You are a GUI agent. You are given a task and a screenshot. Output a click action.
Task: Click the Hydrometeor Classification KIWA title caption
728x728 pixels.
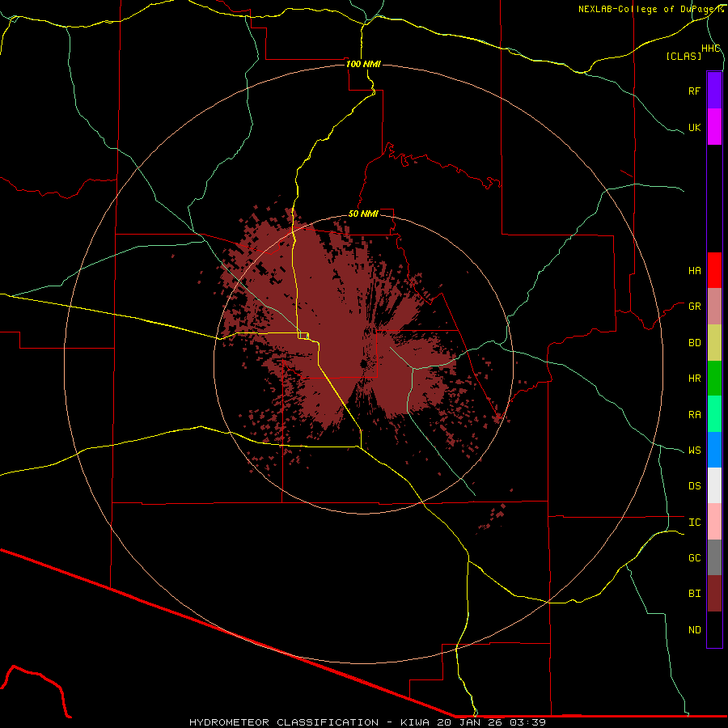coord(367,722)
